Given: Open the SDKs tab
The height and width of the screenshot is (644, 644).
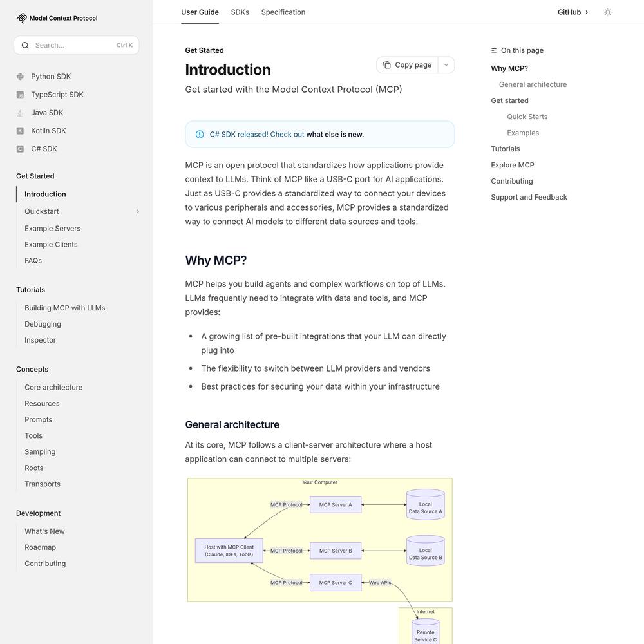Looking at the screenshot, I should click(240, 12).
